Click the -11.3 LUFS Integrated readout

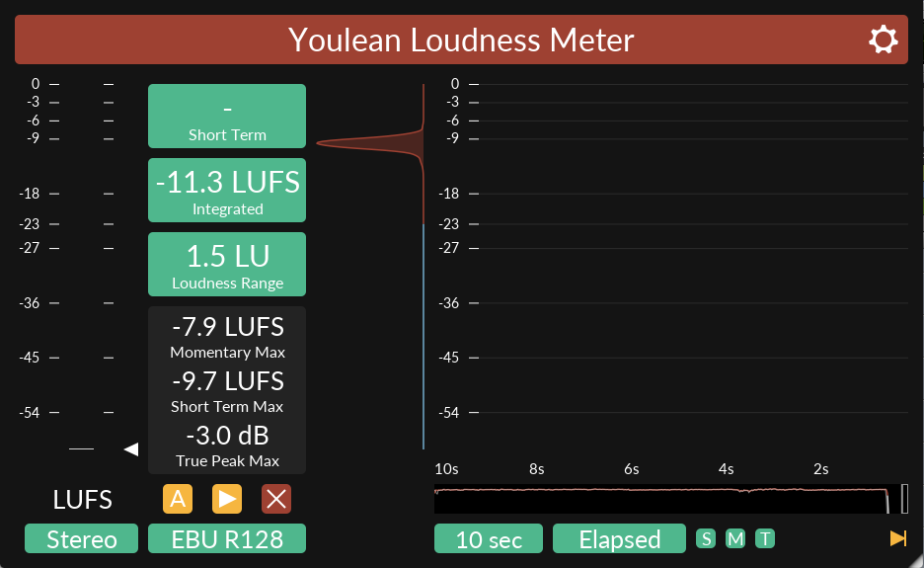227,190
